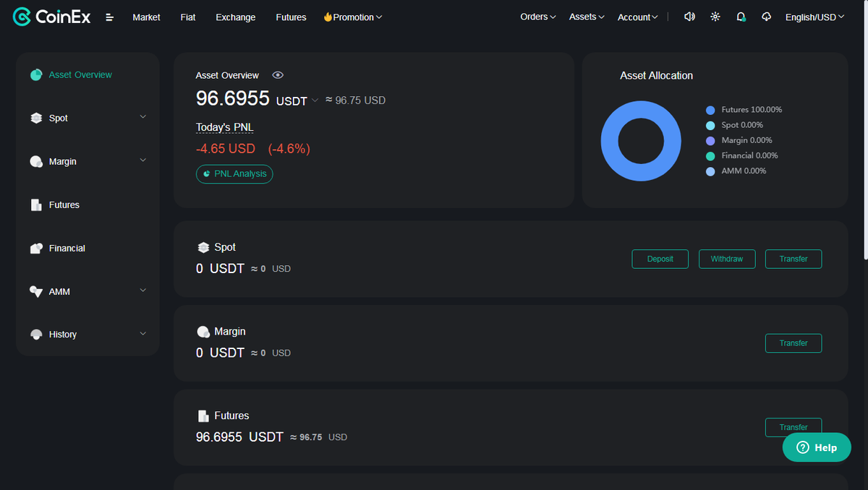Expand the History sidebar chevron
This screenshot has width=868, height=490.
(x=142, y=334)
